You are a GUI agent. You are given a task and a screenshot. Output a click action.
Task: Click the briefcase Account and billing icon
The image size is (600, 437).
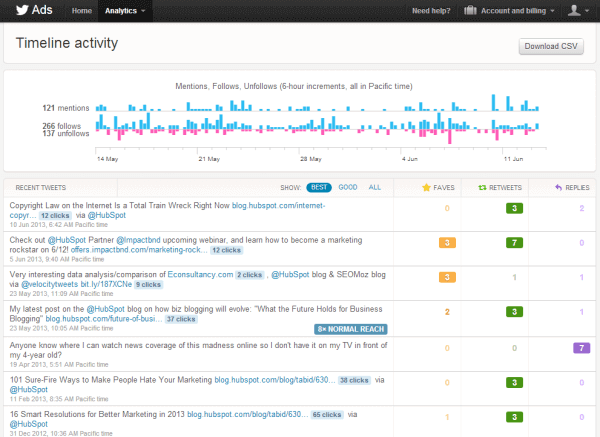pyautogui.click(x=470, y=11)
